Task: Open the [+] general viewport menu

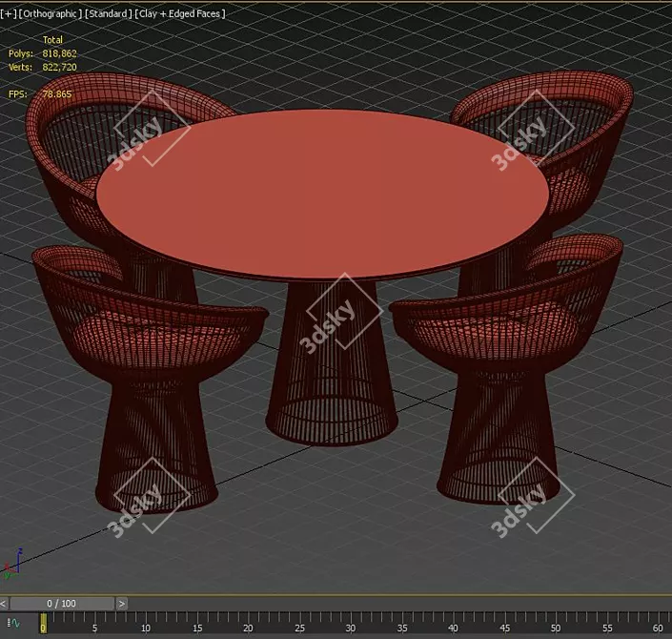Action: (x=9, y=13)
